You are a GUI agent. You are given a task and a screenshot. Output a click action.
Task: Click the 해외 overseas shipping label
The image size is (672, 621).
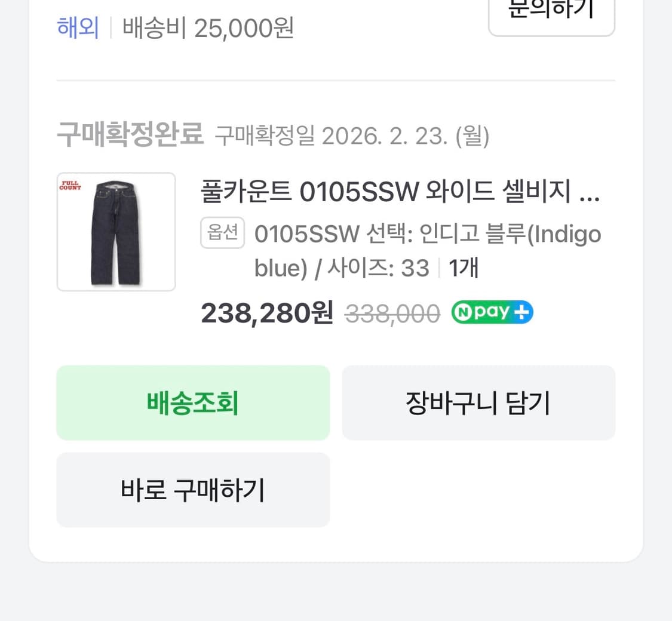coord(78,27)
